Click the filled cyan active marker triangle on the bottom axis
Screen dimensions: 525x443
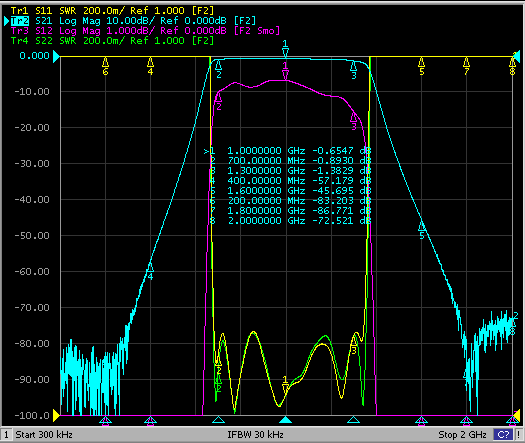(285, 420)
